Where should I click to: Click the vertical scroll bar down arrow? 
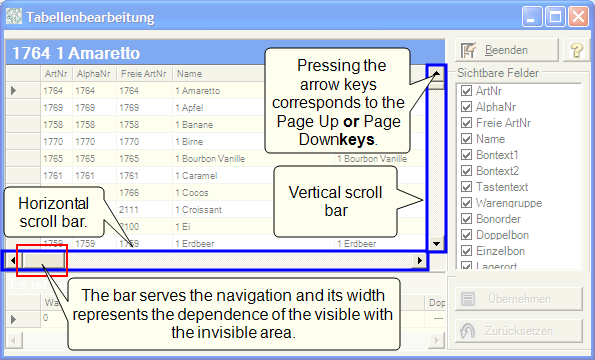pos(436,244)
